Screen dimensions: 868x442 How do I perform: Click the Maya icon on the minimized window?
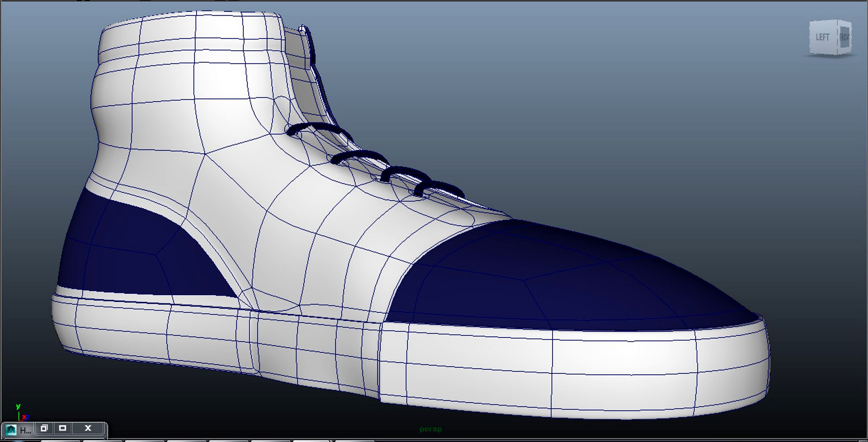(x=11, y=429)
